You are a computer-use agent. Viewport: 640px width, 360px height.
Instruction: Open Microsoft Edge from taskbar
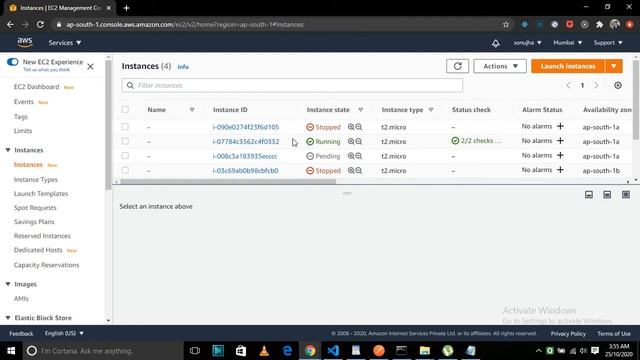click(287, 351)
